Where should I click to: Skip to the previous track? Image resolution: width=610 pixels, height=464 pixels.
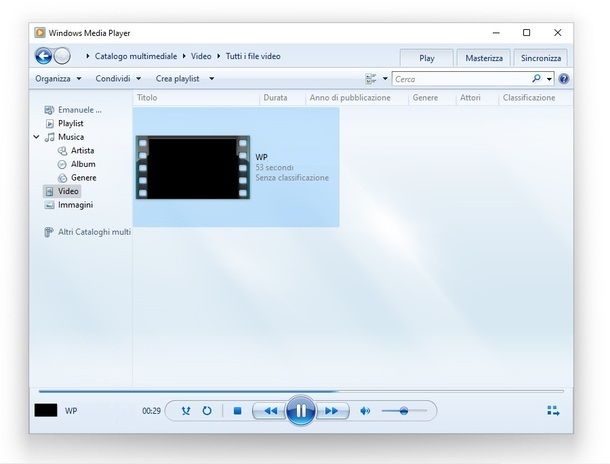[x=270, y=411]
